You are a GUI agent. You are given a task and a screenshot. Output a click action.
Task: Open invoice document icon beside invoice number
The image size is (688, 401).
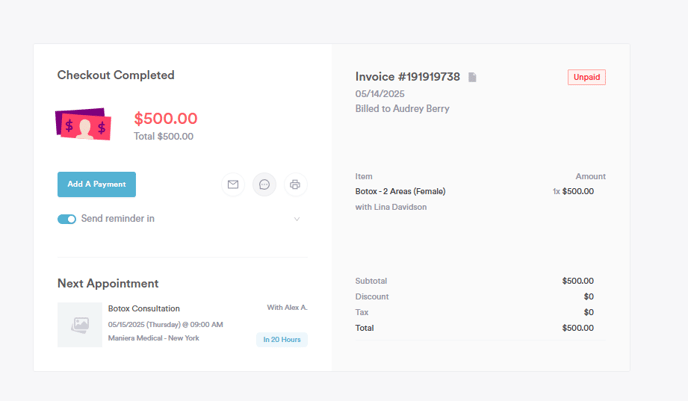pos(472,77)
